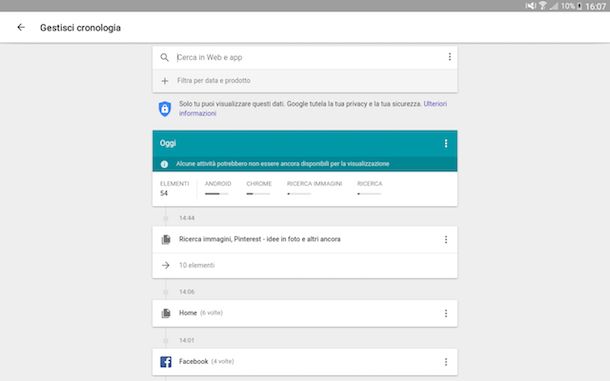610x381 pixels.
Task: Open the Facebook activity entry
Action: click(305, 362)
